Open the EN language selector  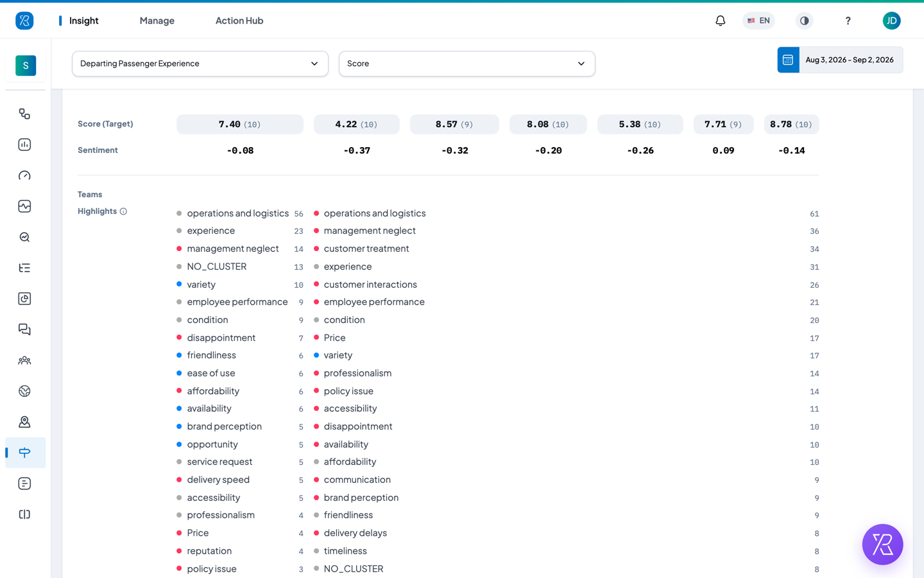pos(758,21)
